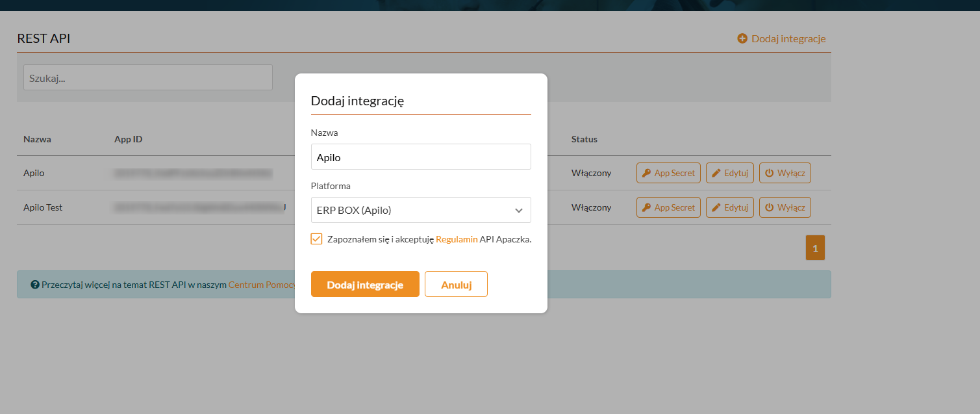Select page 1 in pagination
980x414 pixels.
pyautogui.click(x=815, y=248)
